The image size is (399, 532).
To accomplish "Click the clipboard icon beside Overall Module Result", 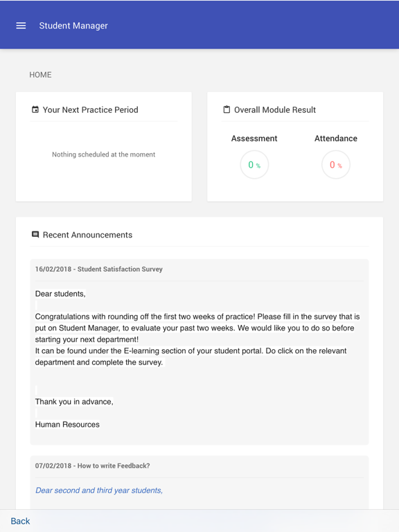I will 227,109.
